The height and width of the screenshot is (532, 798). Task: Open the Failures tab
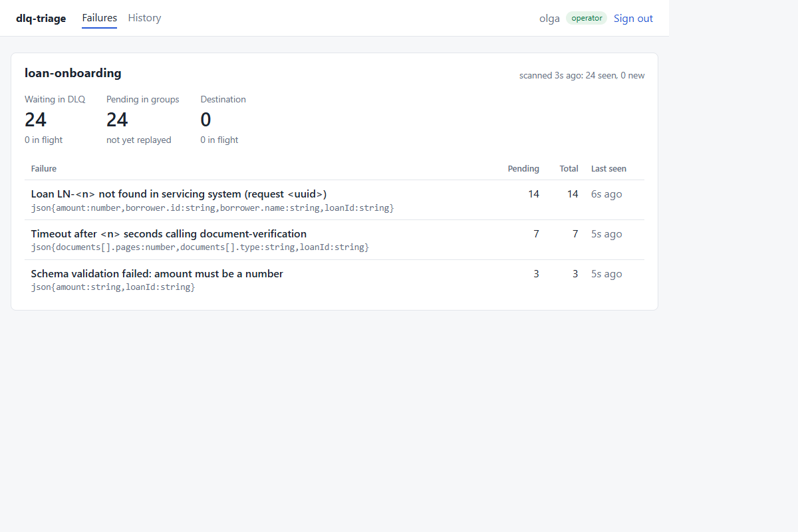point(99,18)
